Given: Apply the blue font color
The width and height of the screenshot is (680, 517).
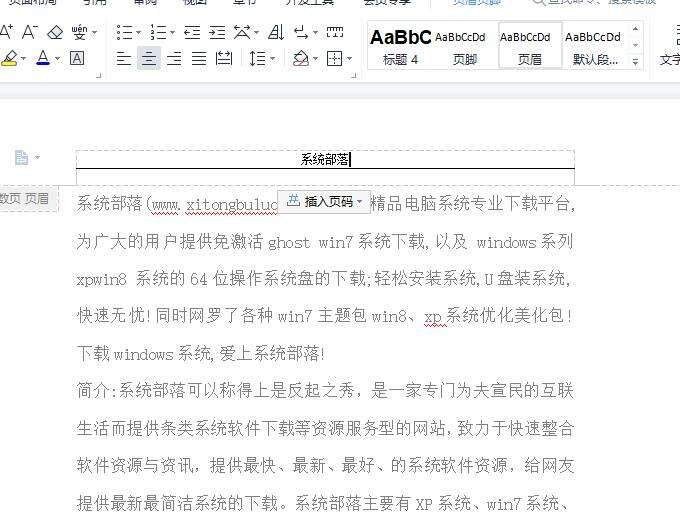Looking at the screenshot, I should (x=43, y=58).
